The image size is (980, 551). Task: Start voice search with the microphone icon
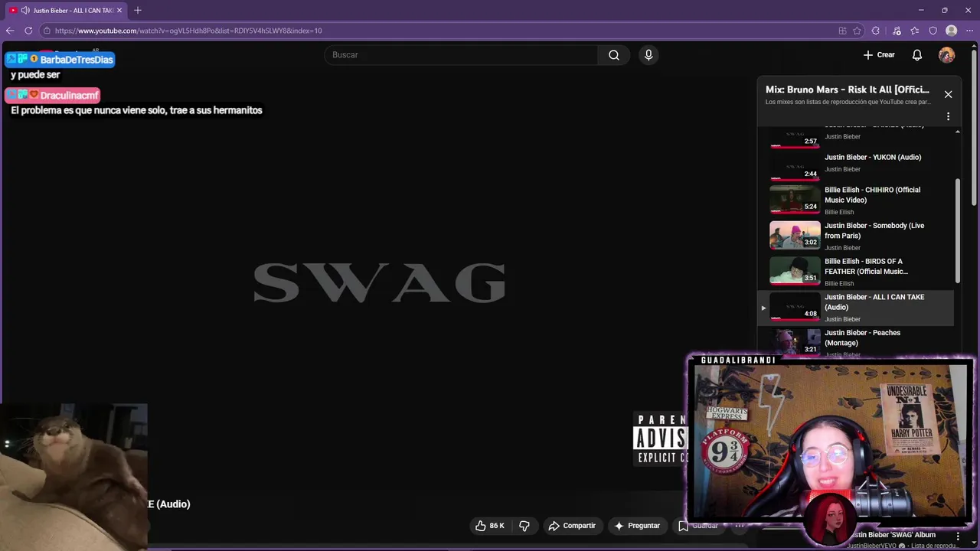[x=648, y=55]
